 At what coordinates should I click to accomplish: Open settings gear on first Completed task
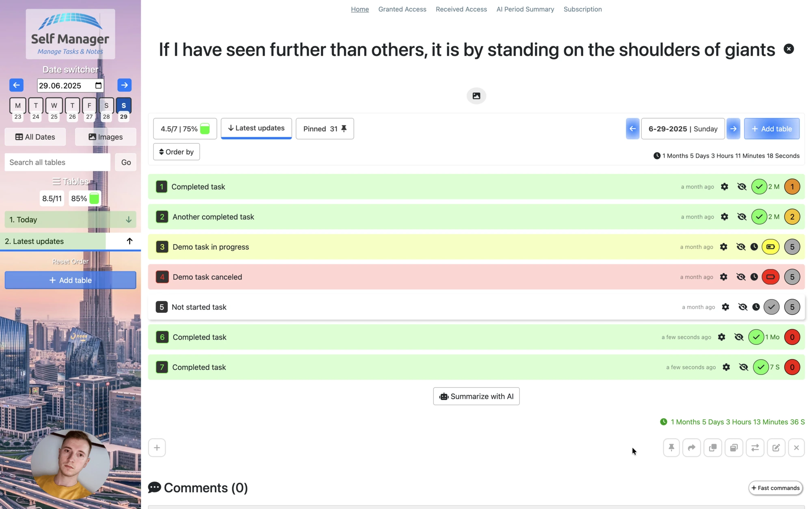[x=725, y=186]
